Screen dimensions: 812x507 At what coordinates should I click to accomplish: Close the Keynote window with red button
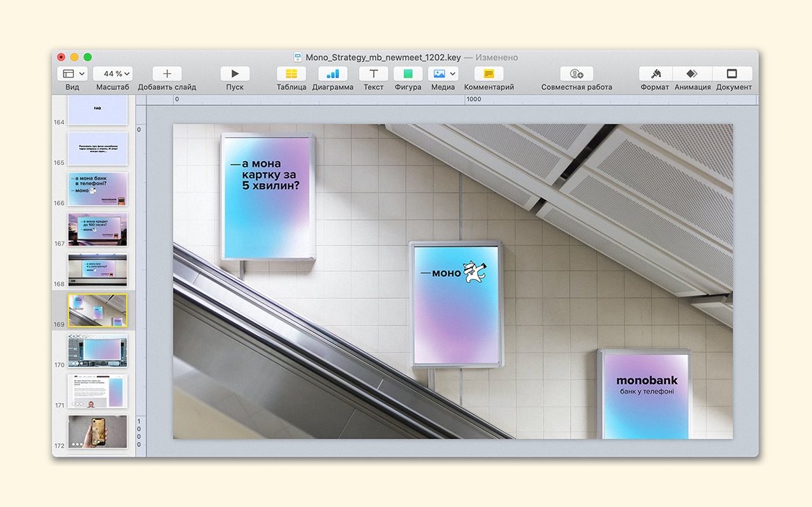61,57
